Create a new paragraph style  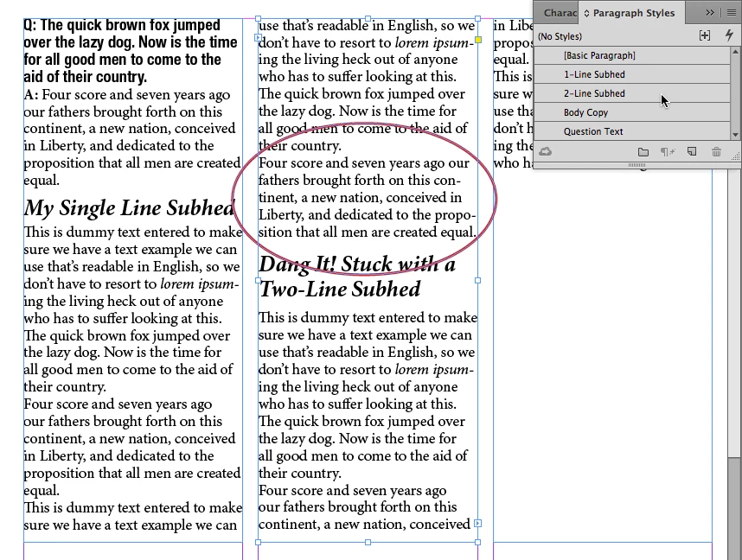tap(692, 152)
